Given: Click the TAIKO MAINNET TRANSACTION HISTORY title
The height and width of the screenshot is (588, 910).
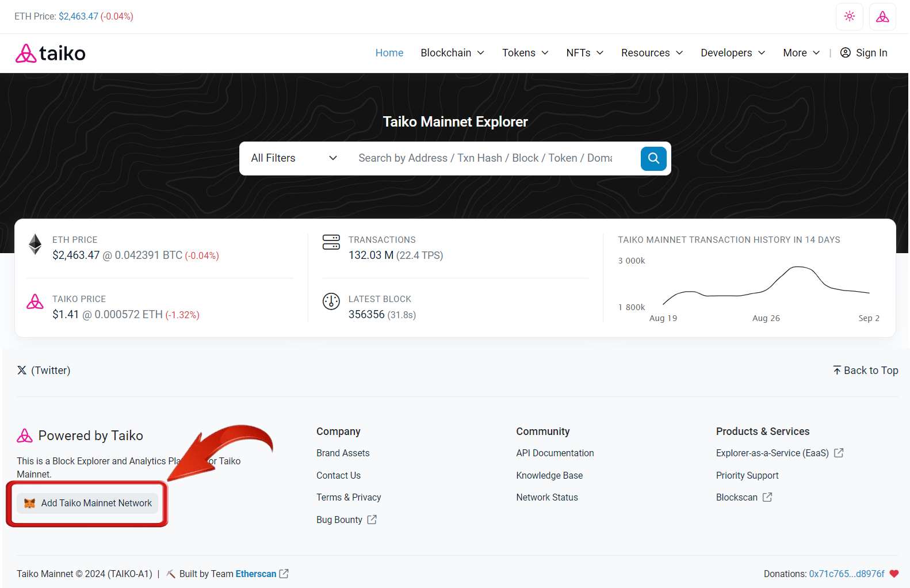Looking at the screenshot, I should click(729, 240).
